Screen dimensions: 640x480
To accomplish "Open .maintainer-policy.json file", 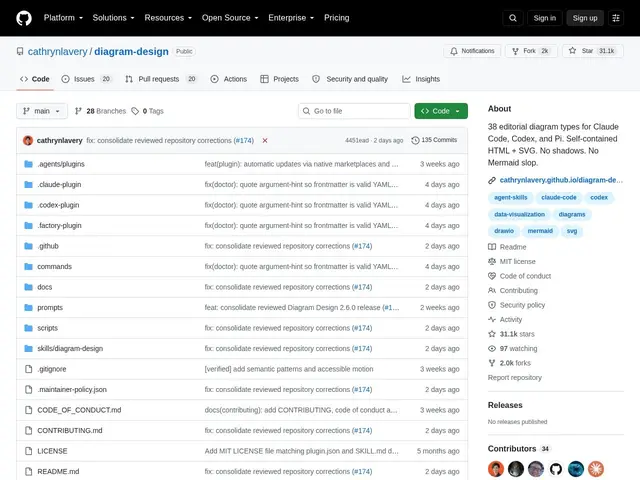I will point(72,389).
